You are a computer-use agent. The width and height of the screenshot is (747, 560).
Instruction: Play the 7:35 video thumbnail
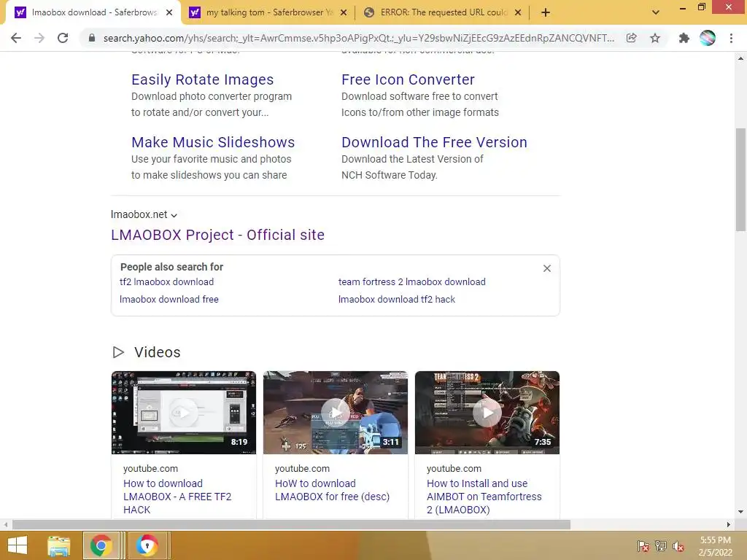pyautogui.click(x=487, y=413)
